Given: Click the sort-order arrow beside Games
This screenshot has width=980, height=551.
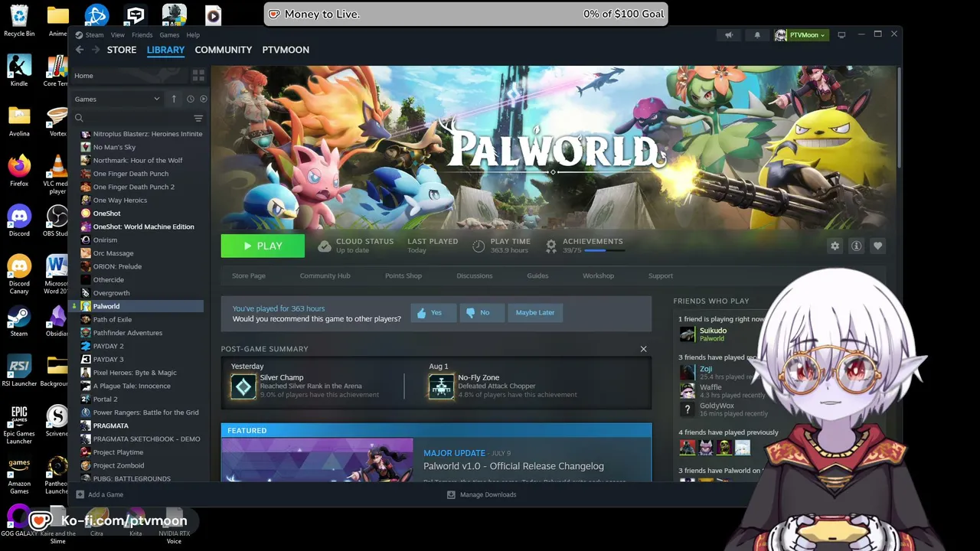Looking at the screenshot, I should [x=174, y=99].
